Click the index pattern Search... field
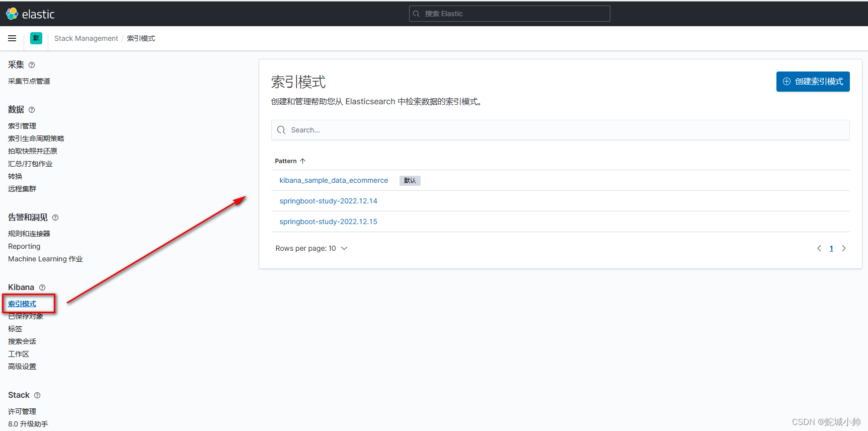This screenshot has width=868, height=431. 560,130
